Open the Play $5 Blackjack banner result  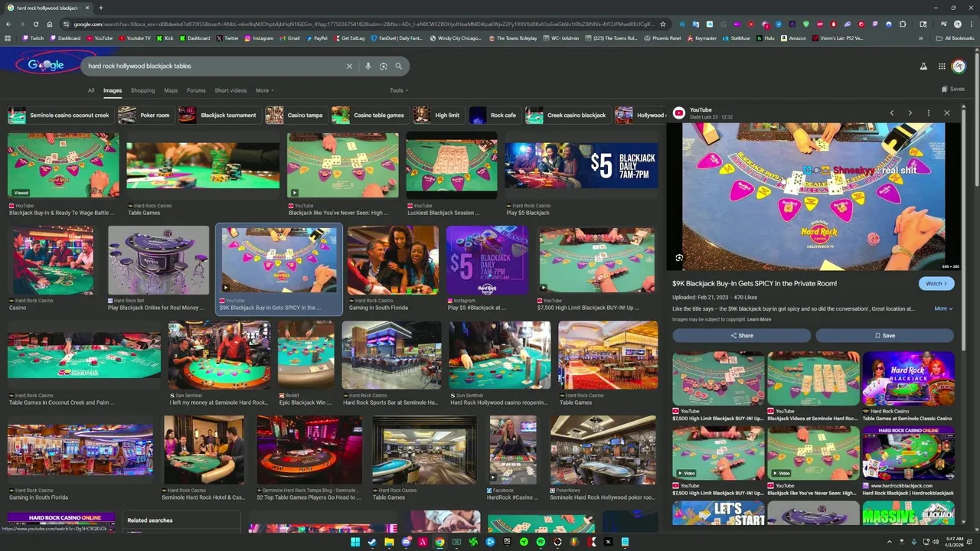point(581,165)
